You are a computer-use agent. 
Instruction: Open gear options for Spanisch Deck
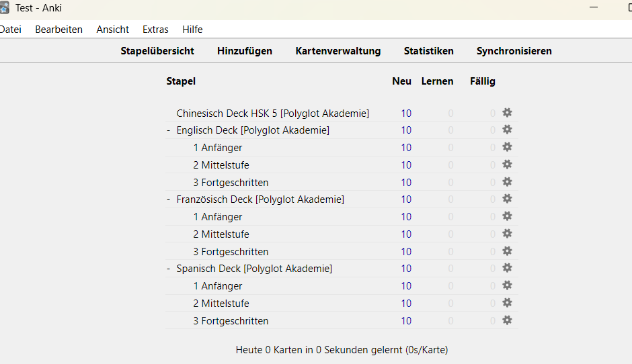pos(507,268)
